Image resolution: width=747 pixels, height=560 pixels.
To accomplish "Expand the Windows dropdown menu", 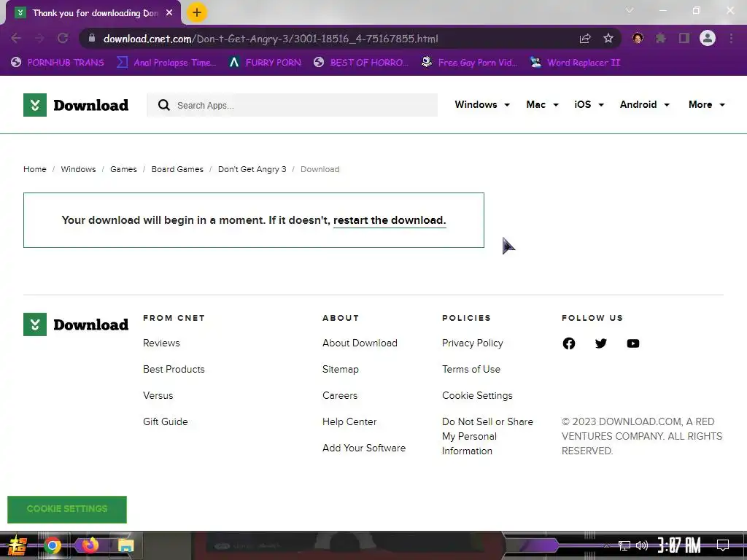I will click(x=482, y=104).
